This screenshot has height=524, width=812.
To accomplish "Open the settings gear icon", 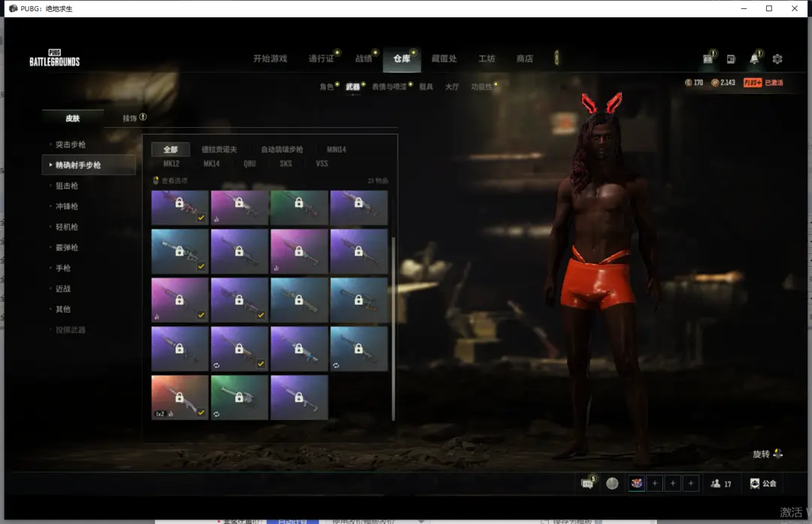I will point(777,59).
